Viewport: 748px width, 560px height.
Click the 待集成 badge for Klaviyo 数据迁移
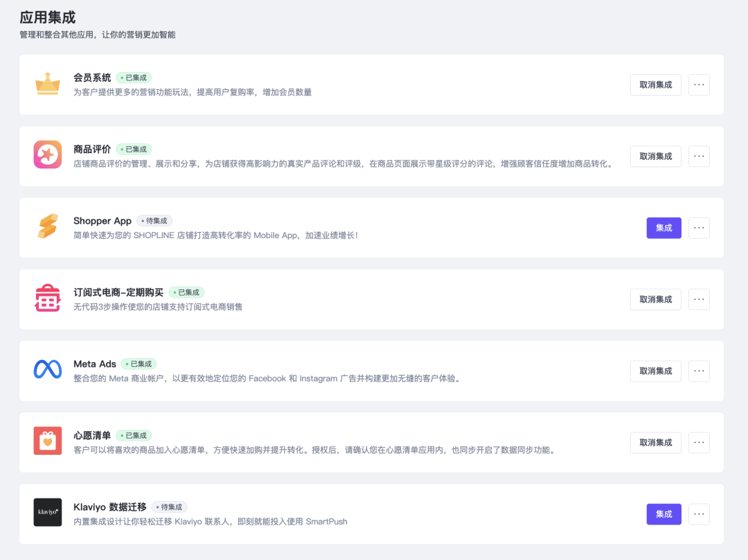coord(170,507)
